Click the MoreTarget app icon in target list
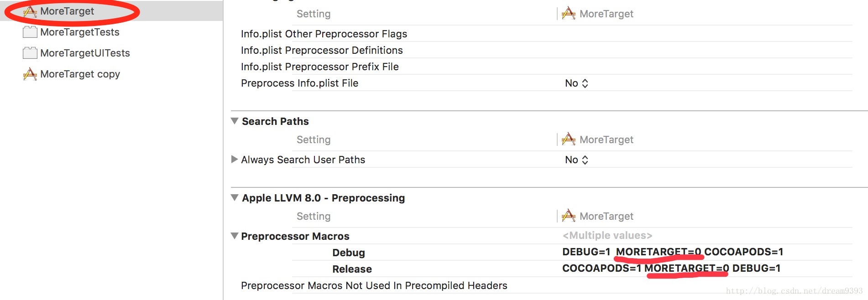The height and width of the screenshot is (300, 868). click(x=30, y=11)
